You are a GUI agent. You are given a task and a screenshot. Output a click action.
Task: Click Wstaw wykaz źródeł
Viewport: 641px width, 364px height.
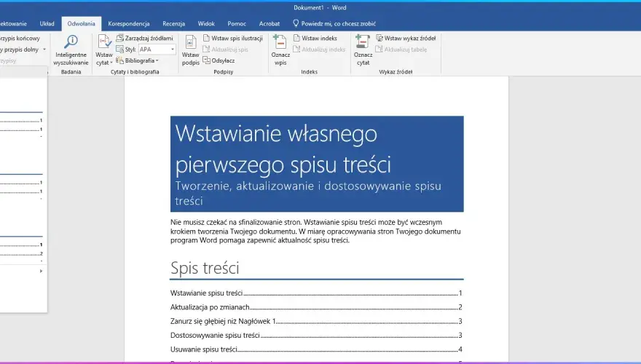406,38
